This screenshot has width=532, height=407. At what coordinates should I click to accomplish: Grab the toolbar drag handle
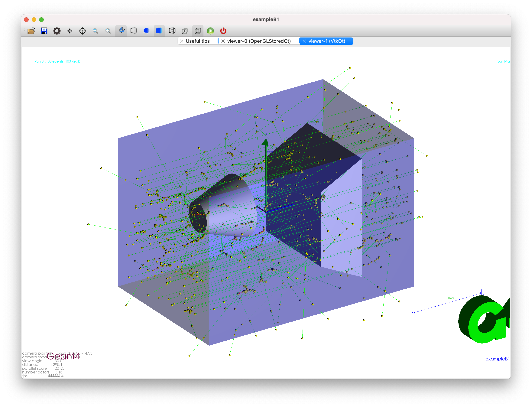[x=24, y=31]
